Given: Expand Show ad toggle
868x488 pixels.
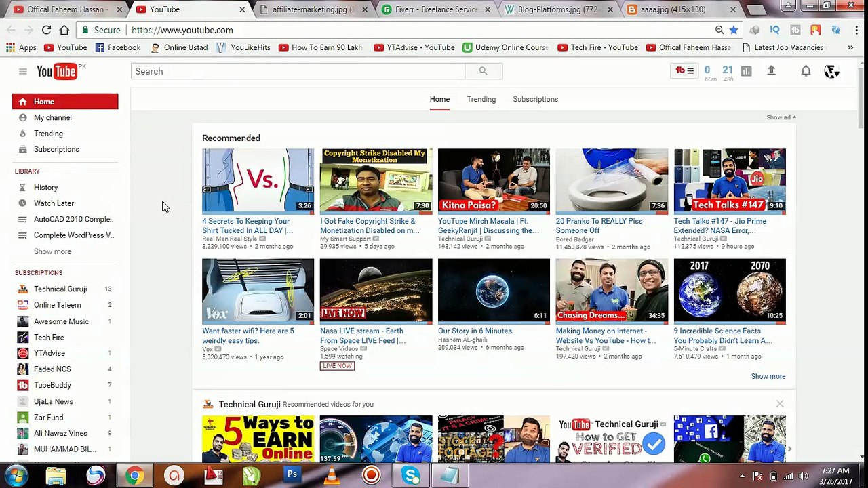Looking at the screenshot, I should [781, 117].
